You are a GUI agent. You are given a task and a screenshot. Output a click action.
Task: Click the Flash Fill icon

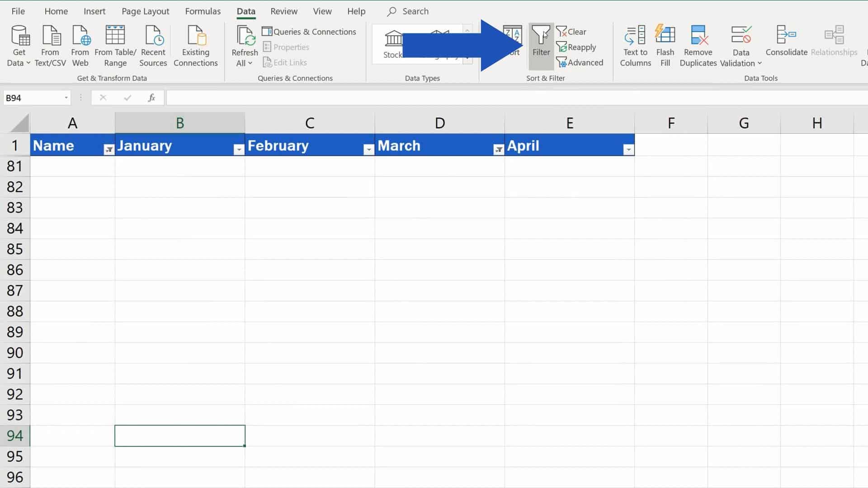pos(665,45)
